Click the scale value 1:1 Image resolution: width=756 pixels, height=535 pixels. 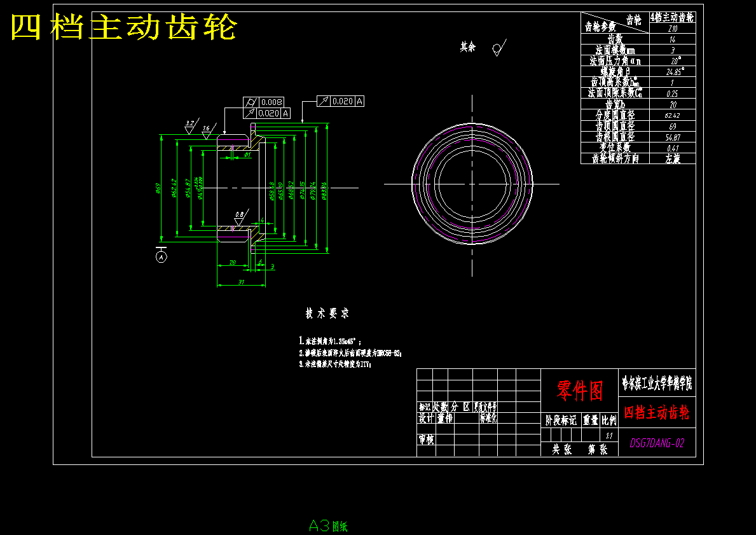(609, 436)
